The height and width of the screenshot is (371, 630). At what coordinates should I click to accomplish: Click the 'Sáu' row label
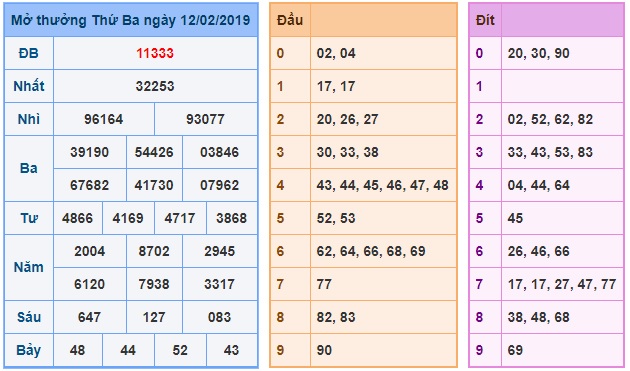click(x=29, y=317)
